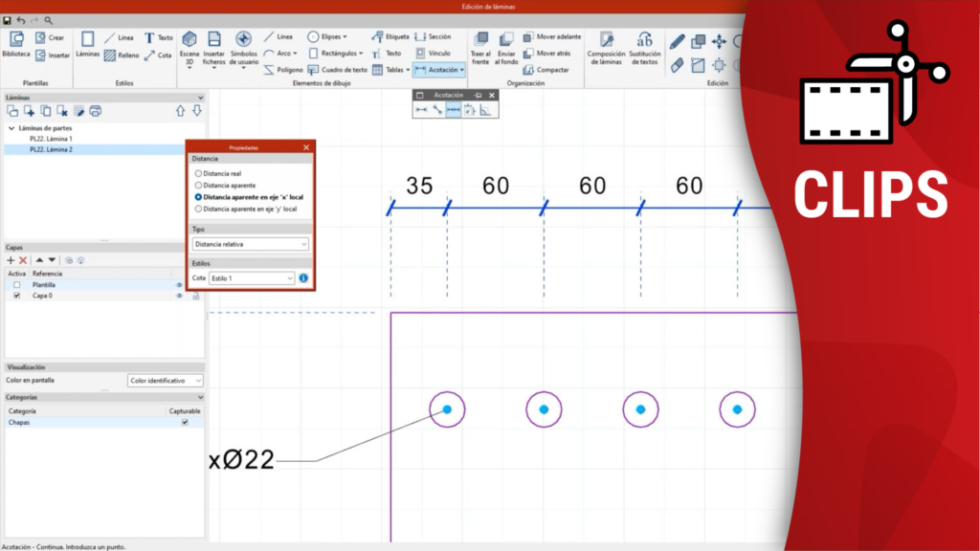This screenshot has height=551, width=980.
Task: Choose Distancia aparente en eje 'y' local
Action: tap(198, 209)
